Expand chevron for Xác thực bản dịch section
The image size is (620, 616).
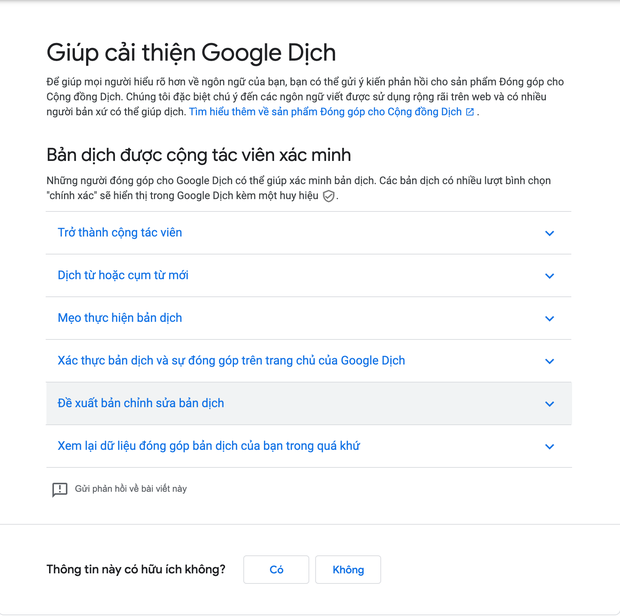point(549,361)
